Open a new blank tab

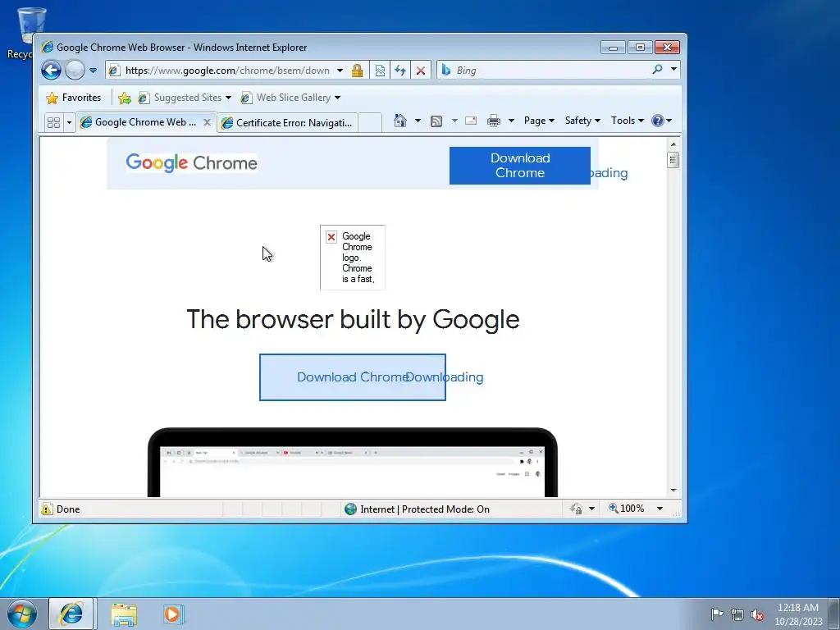point(370,123)
